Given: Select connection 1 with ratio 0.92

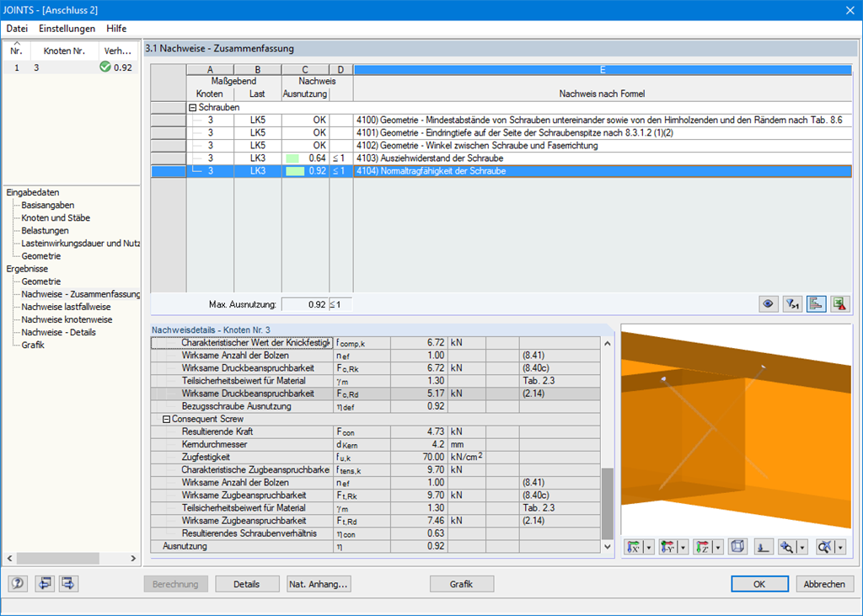Looking at the screenshot, I should point(72,67).
